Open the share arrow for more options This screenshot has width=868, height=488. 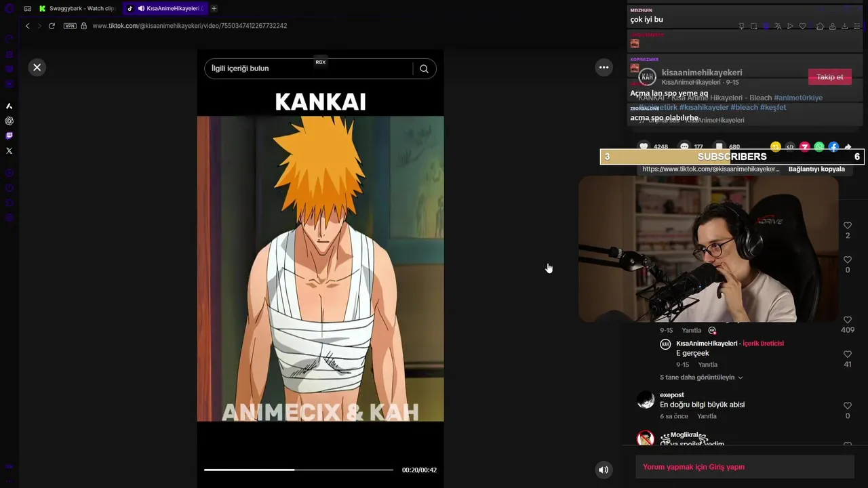pos(848,146)
